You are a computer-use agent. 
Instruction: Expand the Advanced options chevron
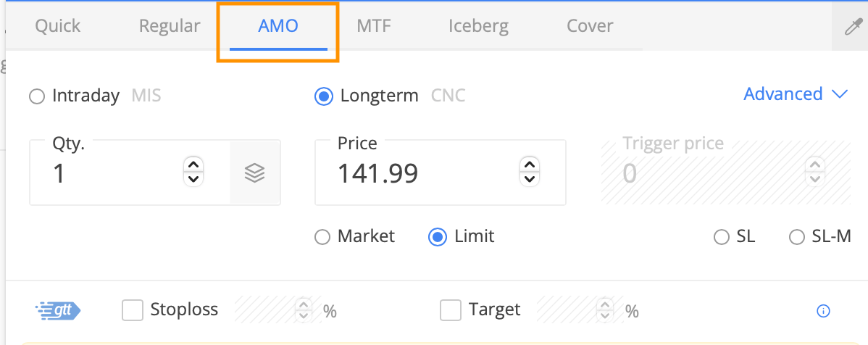840,95
